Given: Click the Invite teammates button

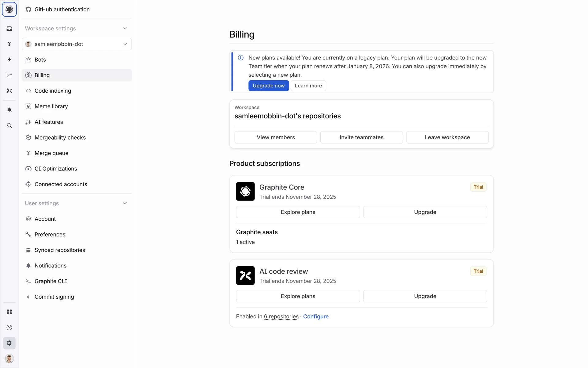Looking at the screenshot, I should (x=361, y=137).
